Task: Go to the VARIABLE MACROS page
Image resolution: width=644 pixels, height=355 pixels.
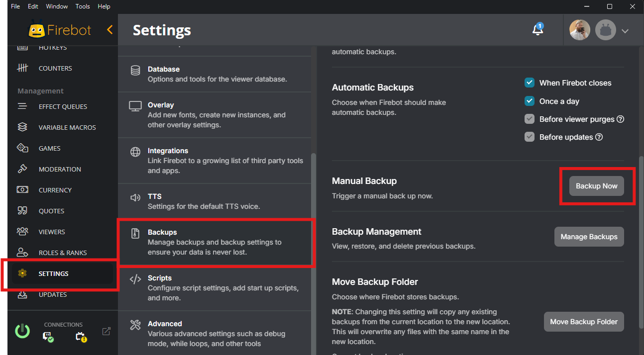Action: click(x=63, y=127)
